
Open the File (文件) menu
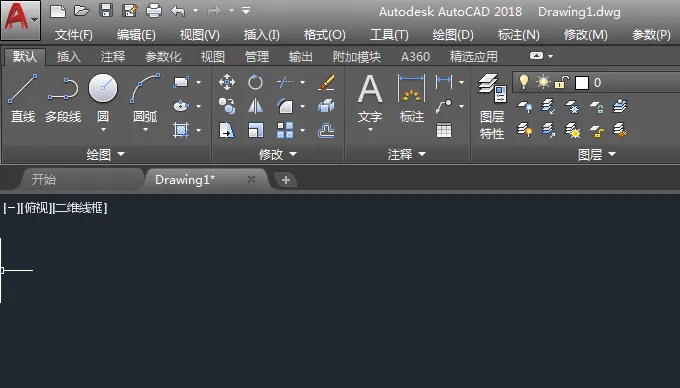pos(74,35)
